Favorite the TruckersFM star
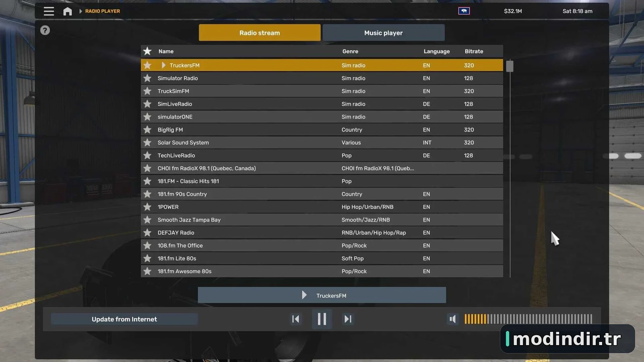The image size is (644, 362). tap(147, 65)
